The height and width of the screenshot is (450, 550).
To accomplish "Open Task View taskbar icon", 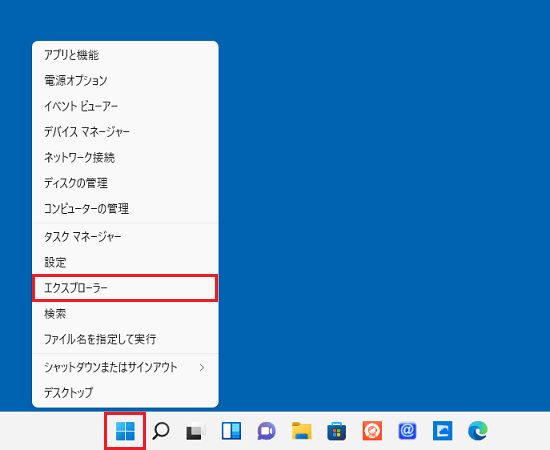I will coord(196,431).
